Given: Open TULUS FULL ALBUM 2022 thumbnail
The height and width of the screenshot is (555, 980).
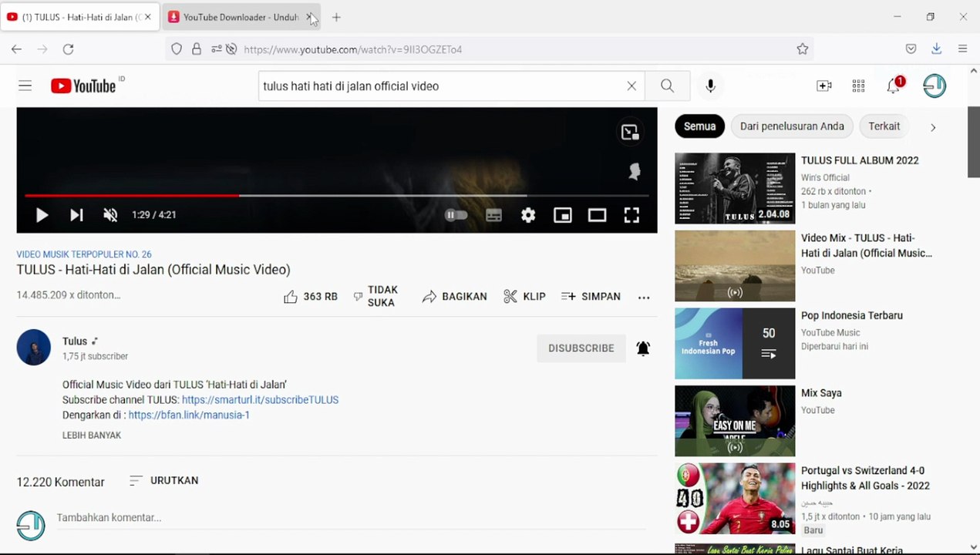Looking at the screenshot, I should 735,188.
